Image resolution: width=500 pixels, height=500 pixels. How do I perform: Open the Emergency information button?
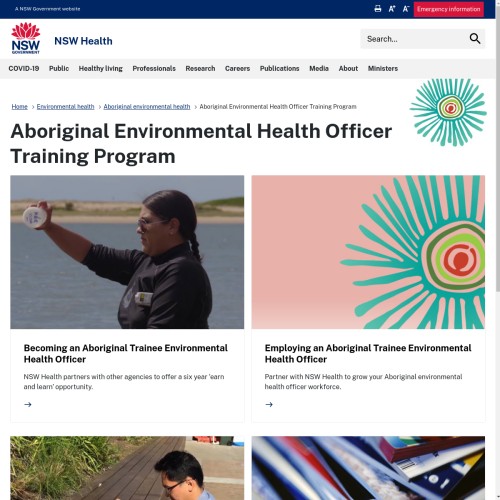pos(449,9)
